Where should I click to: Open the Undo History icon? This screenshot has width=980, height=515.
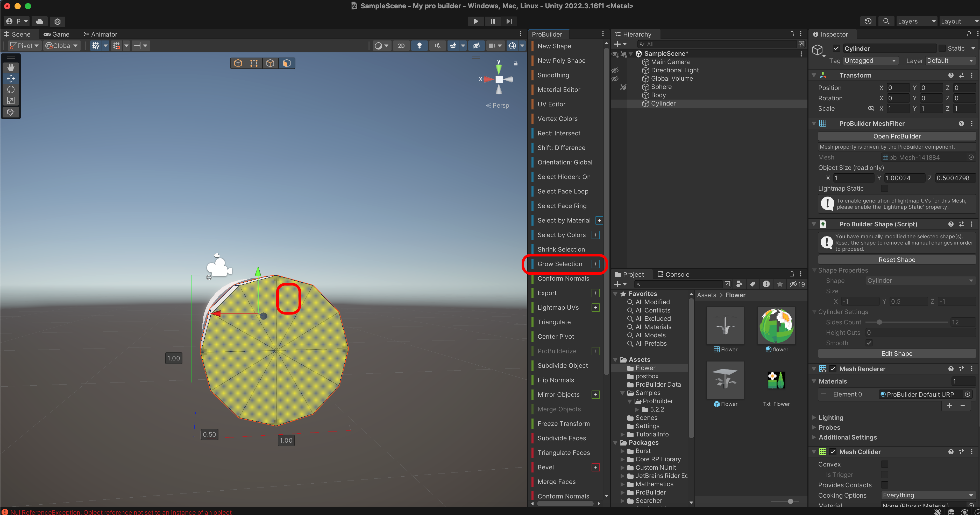868,21
